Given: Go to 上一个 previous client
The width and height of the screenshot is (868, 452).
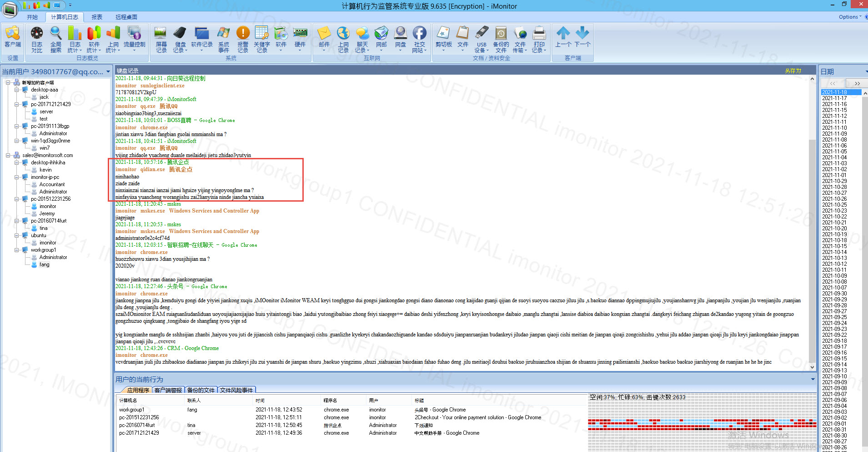Looking at the screenshot, I should point(563,37).
